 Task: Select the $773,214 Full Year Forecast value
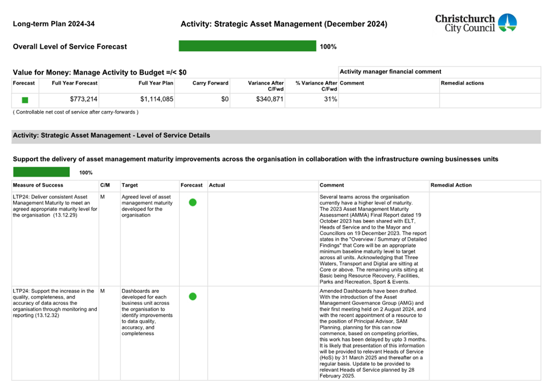click(x=83, y=100)
